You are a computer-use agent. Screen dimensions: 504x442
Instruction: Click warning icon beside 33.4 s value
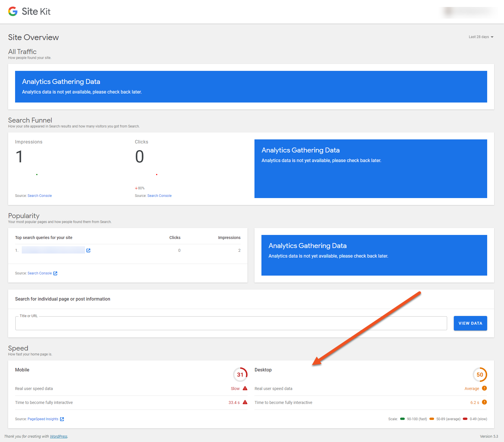(245, 402)
